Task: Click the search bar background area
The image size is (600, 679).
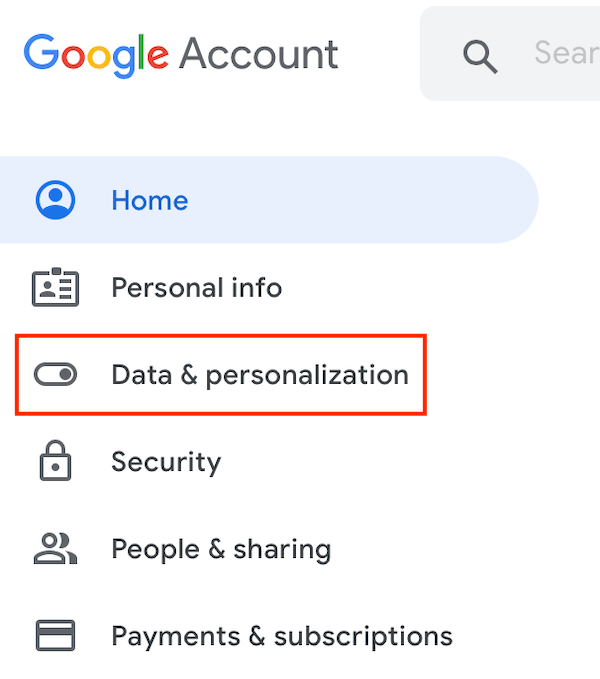Action: (x=510, y=54)
